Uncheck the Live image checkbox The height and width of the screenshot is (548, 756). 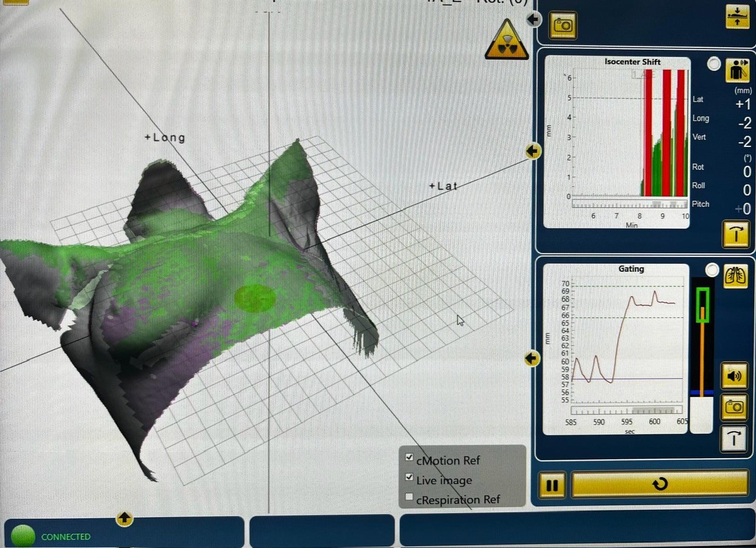coord(409,477)
